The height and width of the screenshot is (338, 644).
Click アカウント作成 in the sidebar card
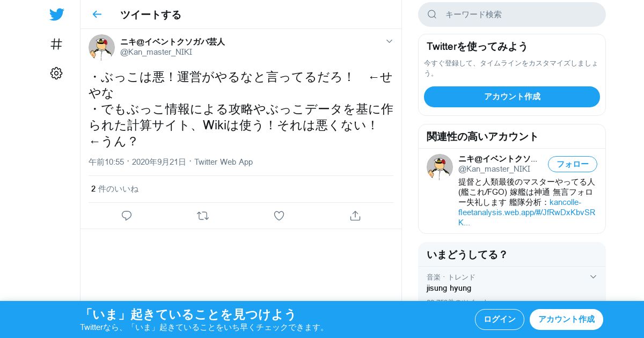(x=512, y=97)
